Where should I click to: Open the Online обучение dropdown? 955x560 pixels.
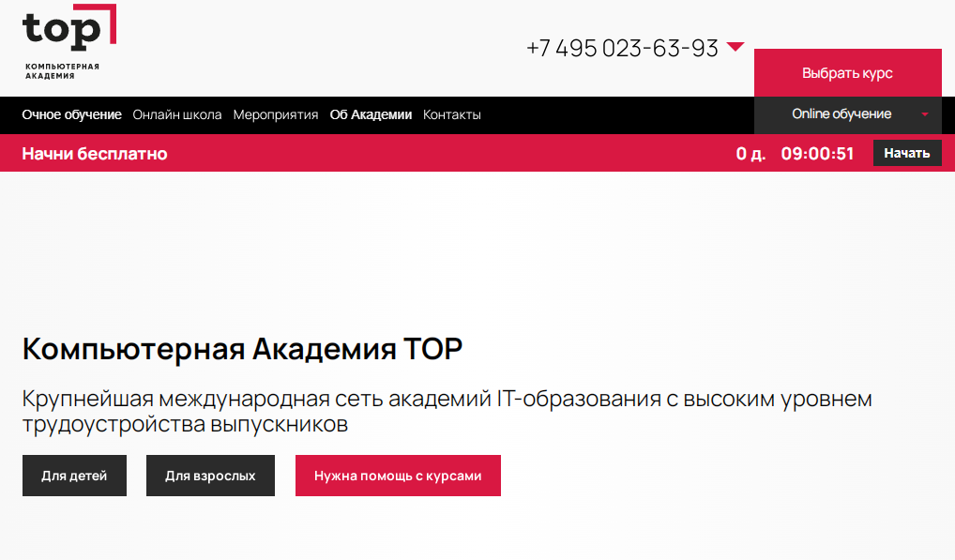pyautogui.click(x=848, y=114)
